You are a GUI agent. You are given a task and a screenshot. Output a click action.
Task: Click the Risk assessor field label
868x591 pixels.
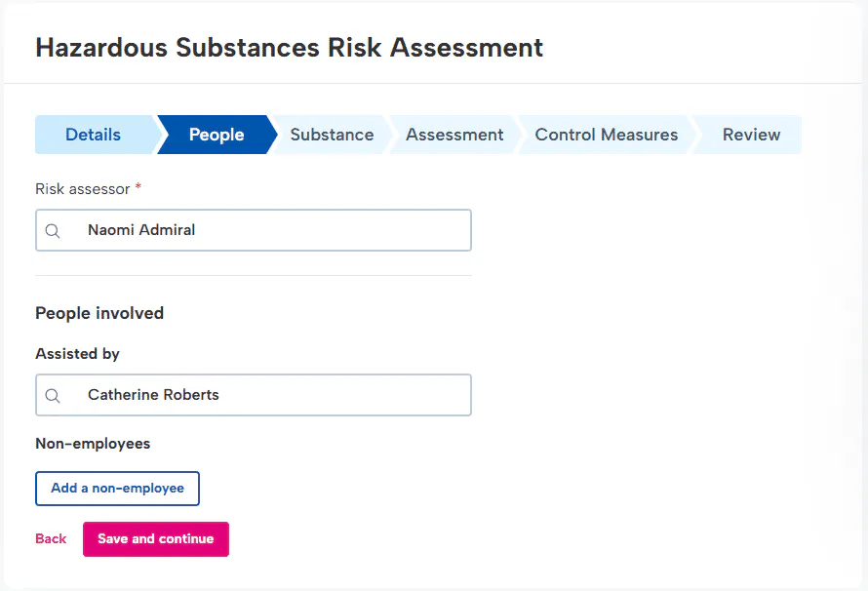(82, 188)
